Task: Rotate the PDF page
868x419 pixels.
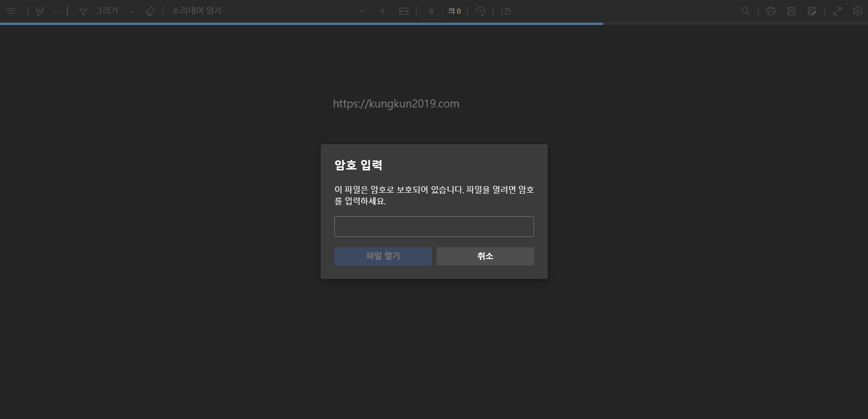Action: (481, 11)
